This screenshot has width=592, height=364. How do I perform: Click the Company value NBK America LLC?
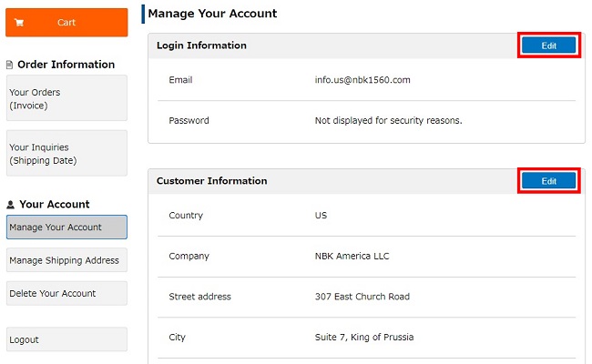[352, 256]
